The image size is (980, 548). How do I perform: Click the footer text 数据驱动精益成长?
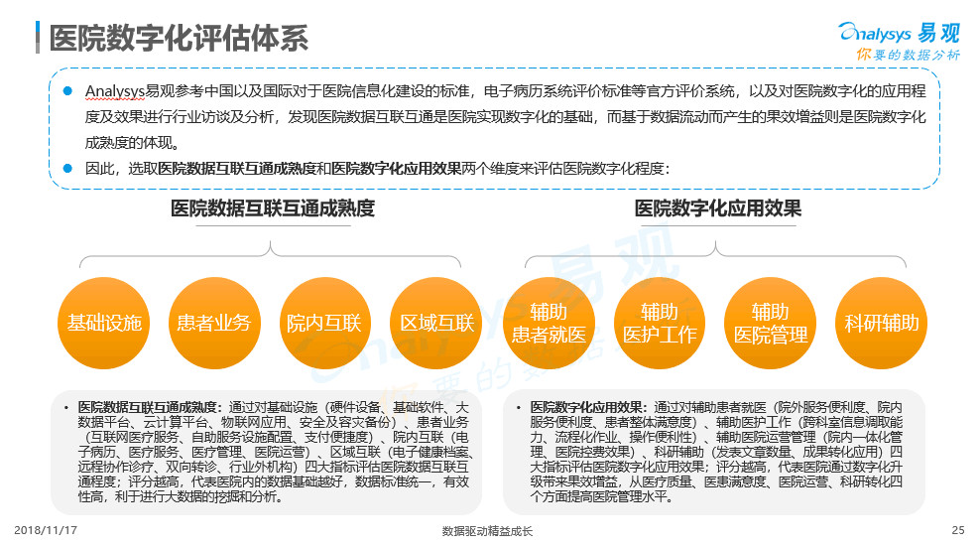[487, 531]
